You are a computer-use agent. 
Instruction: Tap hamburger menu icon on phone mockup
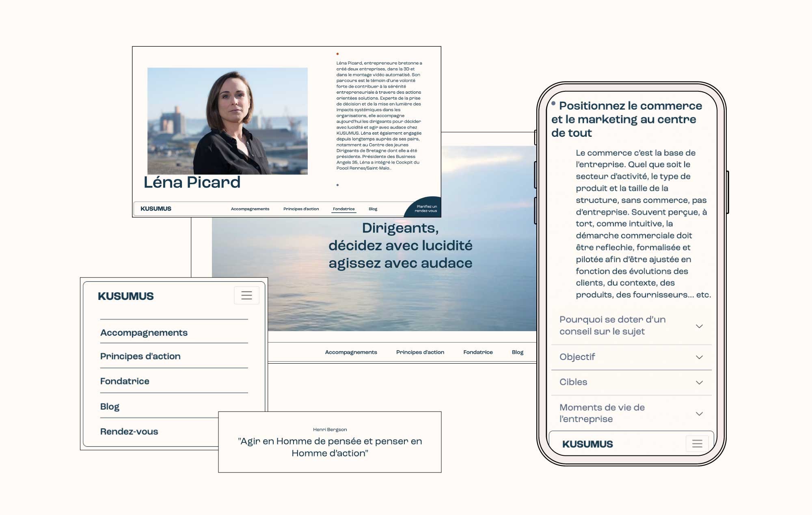point(697,444)
